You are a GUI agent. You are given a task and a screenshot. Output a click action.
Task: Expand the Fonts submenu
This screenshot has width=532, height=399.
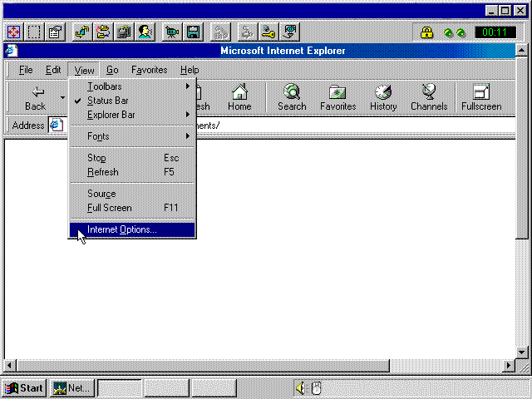coord(132,136)
